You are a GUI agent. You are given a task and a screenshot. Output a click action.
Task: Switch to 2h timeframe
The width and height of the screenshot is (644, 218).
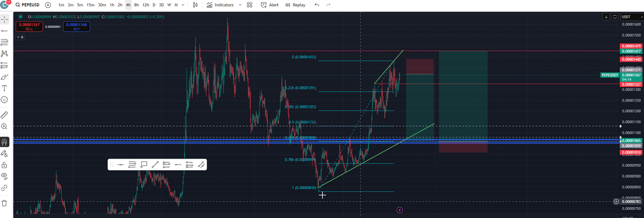pyautogui.click(x=120, y=5)
